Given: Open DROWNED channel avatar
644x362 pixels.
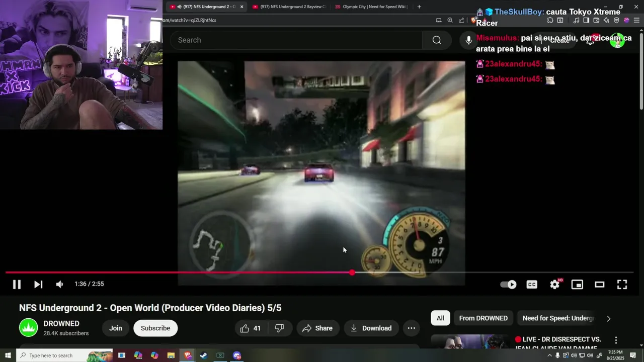Looking at the screenshot, I should pyautogui.click(x=28, y=328).
